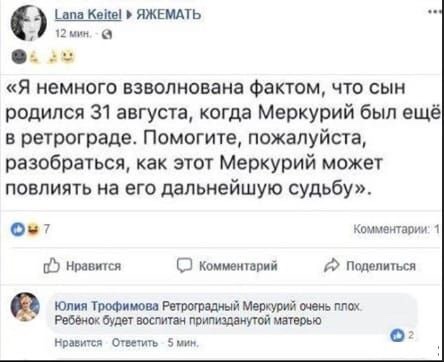
Task: Open Lana Keitel profile link
Action: click(88, 15)
